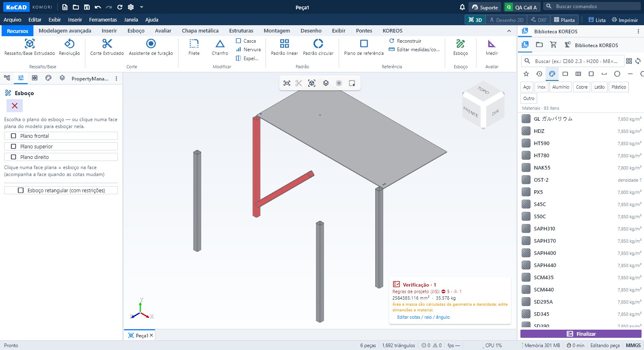
Task: Follow the Editar cotas / raio / ângulo link
Action: tap(423, 317)
